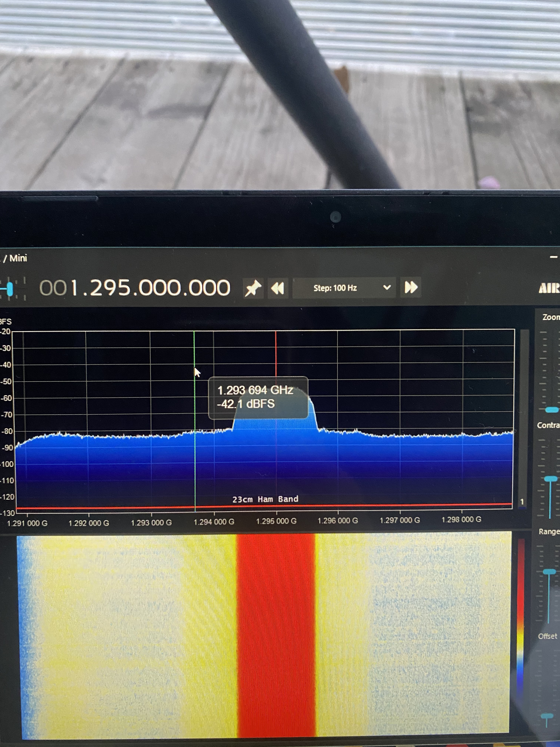Click the pin icon beside frequency display
Viewport: 560px width, 747px height.
coord(253,288)
